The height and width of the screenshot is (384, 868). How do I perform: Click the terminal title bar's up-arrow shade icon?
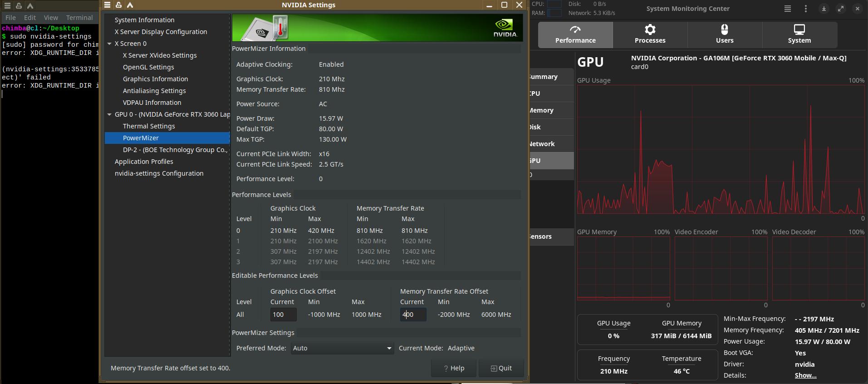pyautogui.click(x=30, y=6)
